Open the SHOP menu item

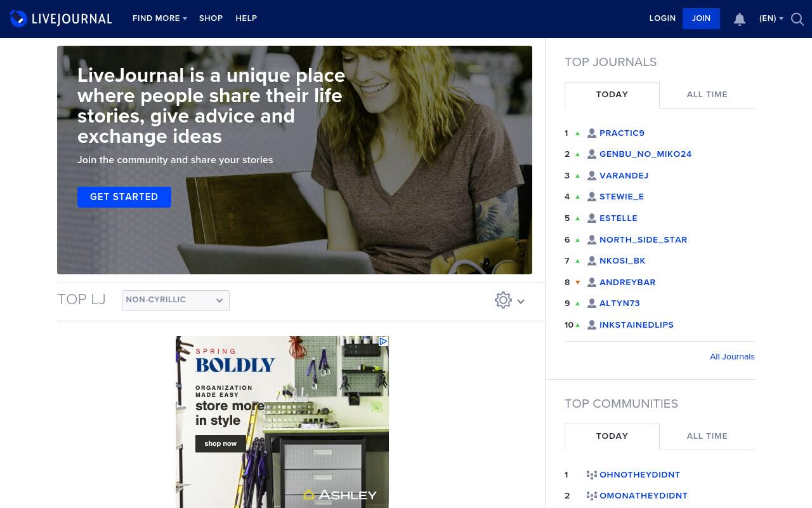(x=211, y=18)
